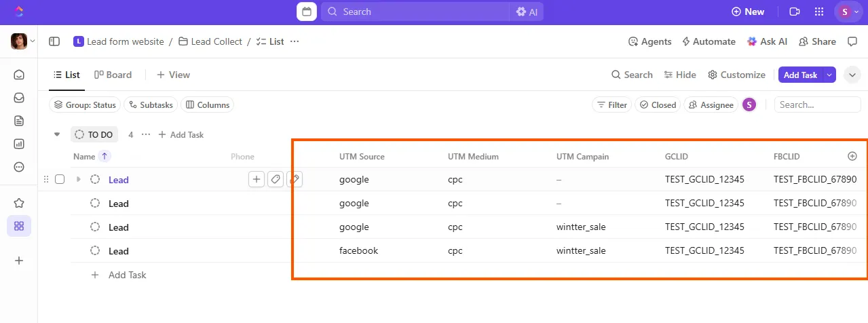This screenshot has width=868, height=323.
Task: Click Search in the view toolbar
Action: coord(632,75)
